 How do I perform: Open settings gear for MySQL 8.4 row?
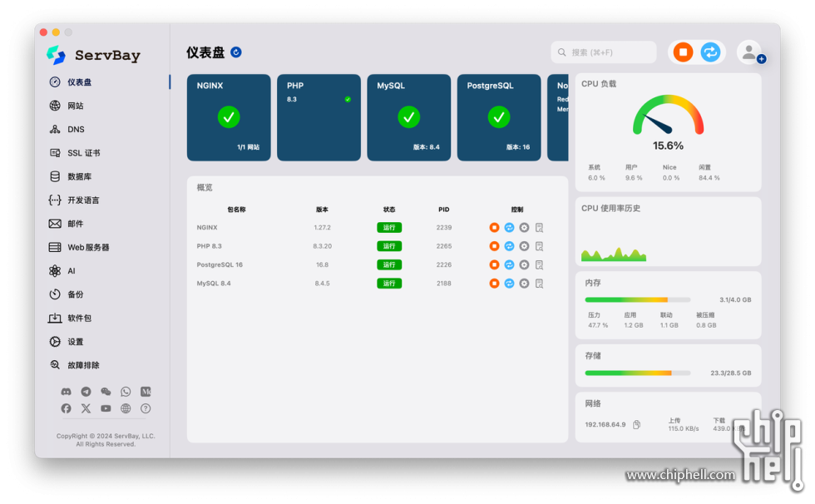point(525,284)
